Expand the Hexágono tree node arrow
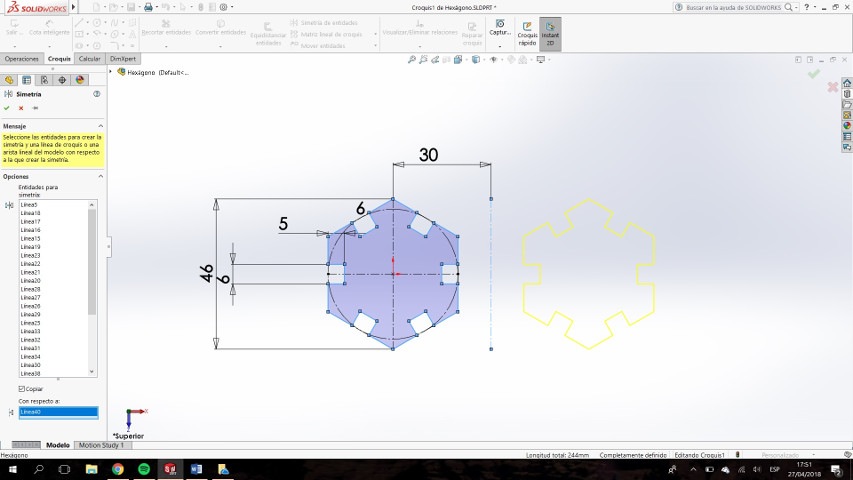Screen dimensions: 853x480 pos(110,72)
